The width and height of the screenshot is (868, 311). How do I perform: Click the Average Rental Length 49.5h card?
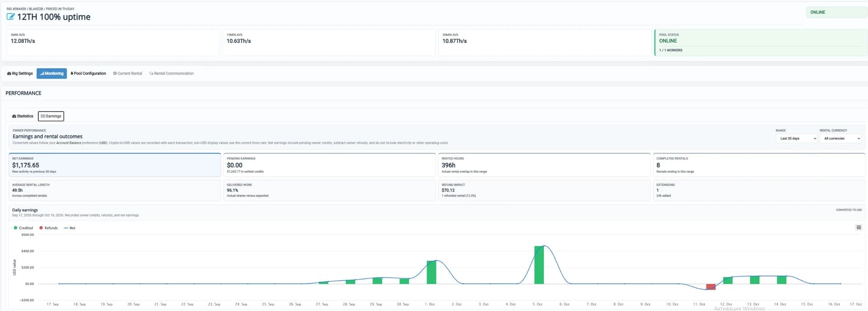coord(115,190)
